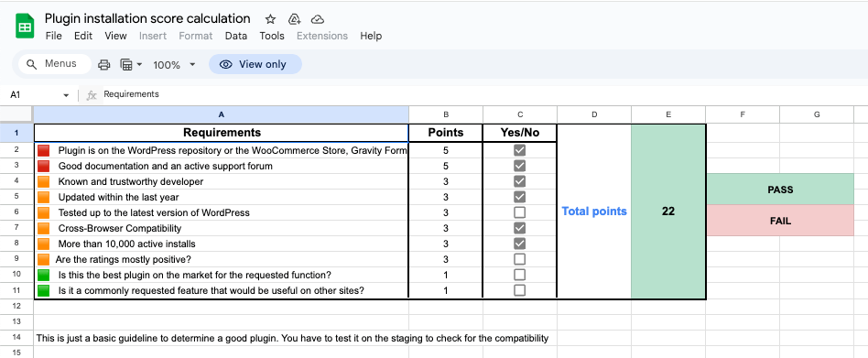This screenshot has height=358, width=868.
Task: Select the green PASS cell
Action: point(780,190)
